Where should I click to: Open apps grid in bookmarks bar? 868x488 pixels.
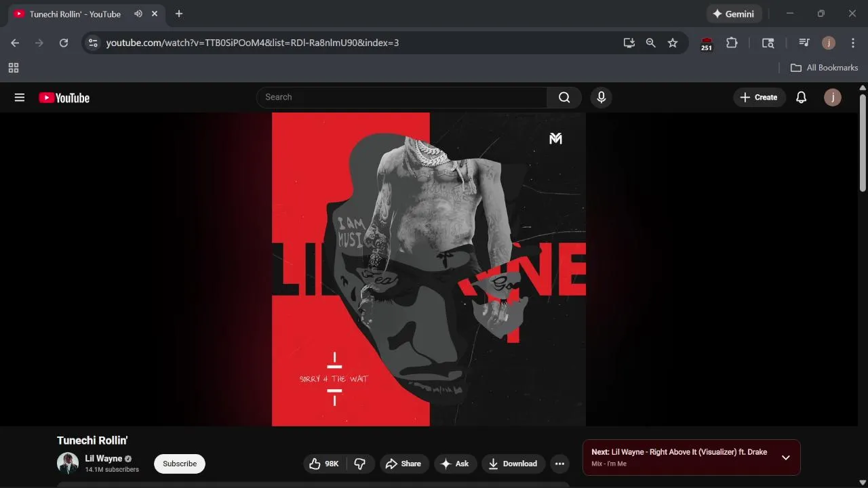click(x=14, y=68)
